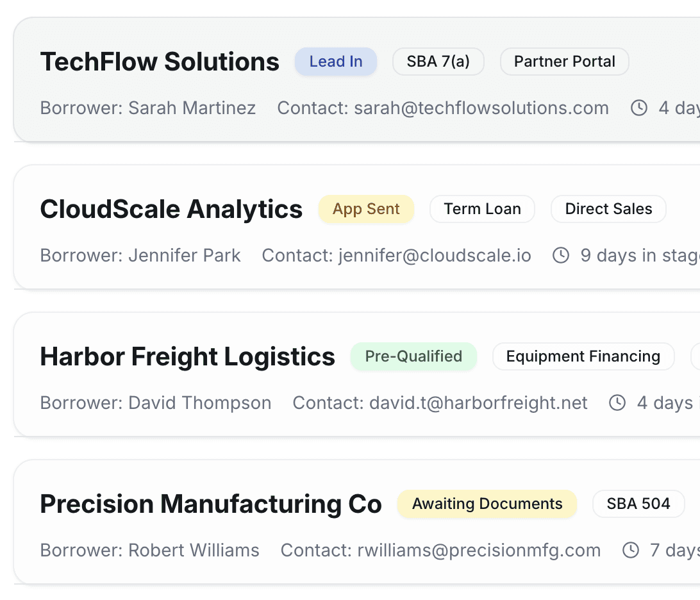The width and height of the screenshot is (700, 600).
Task: Open the sarah@techflowsolutions.com contact email
Action: pos(481,108)
